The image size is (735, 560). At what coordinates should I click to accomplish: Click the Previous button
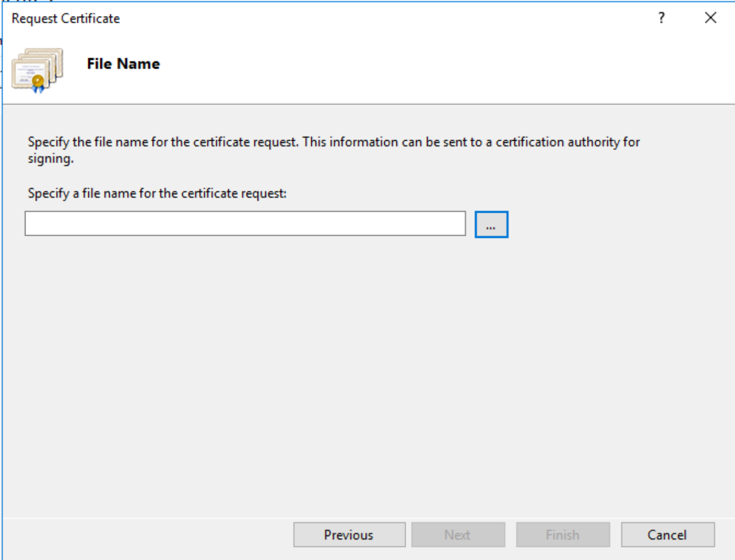[349, 535]
